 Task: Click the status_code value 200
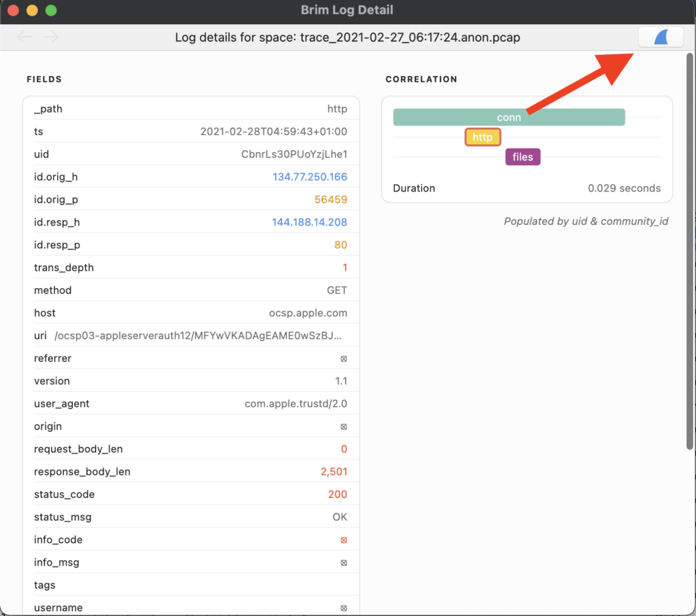tap(337, 494)
